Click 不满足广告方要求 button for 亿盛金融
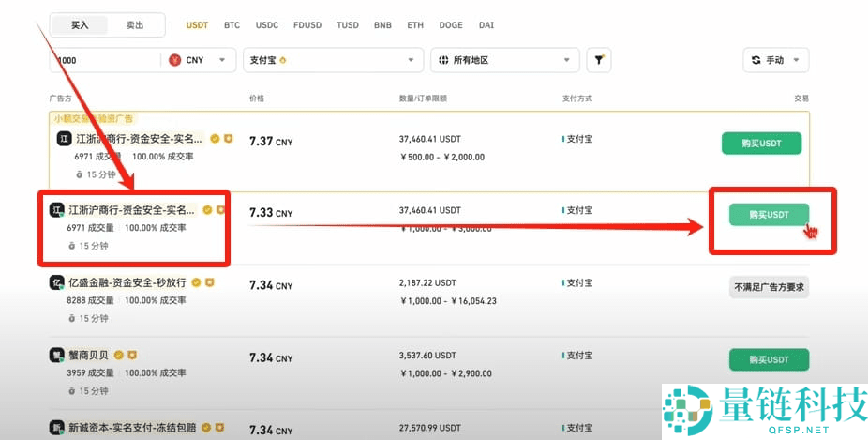Screen dimensions: 868x440 pyautogui.click(x=769, y=287)
